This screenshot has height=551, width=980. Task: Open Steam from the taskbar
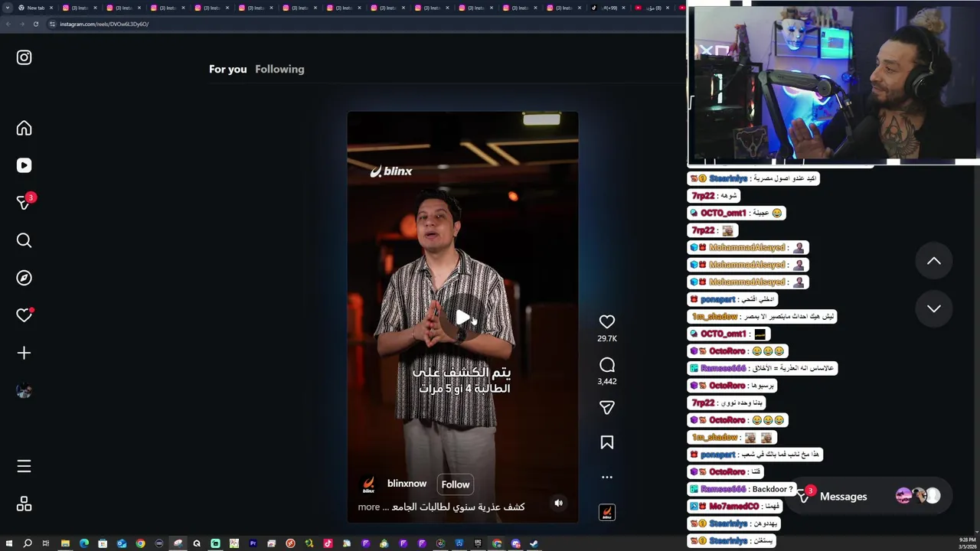pyautogui.click(x=534, y=543)
